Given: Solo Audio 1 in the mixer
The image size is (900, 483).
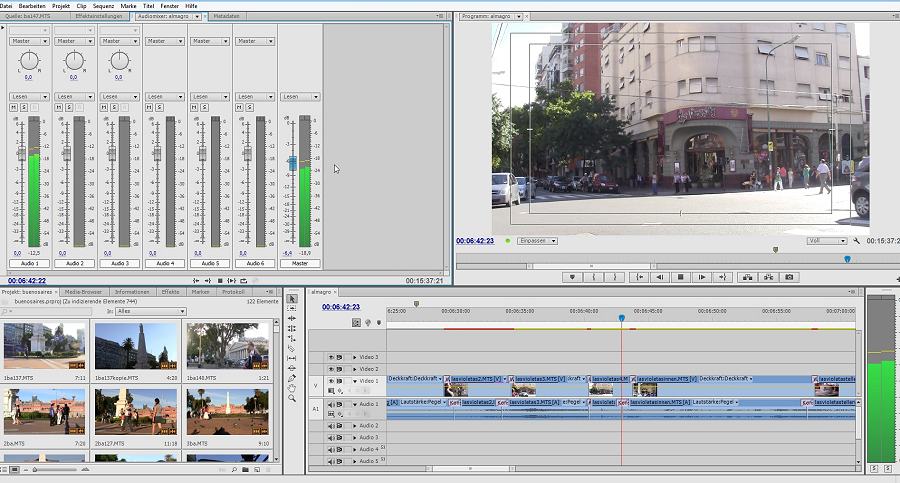Looking at the screenshot, I should click(24, 107).
